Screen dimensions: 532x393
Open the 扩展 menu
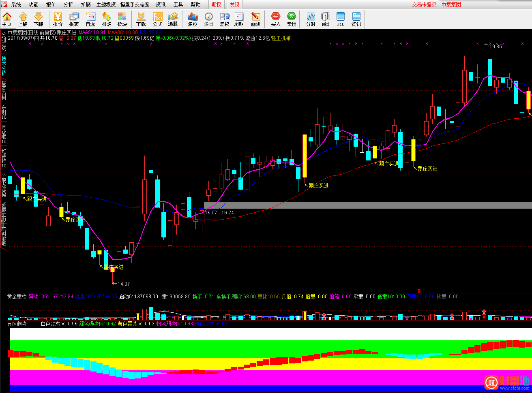(86, 4)
